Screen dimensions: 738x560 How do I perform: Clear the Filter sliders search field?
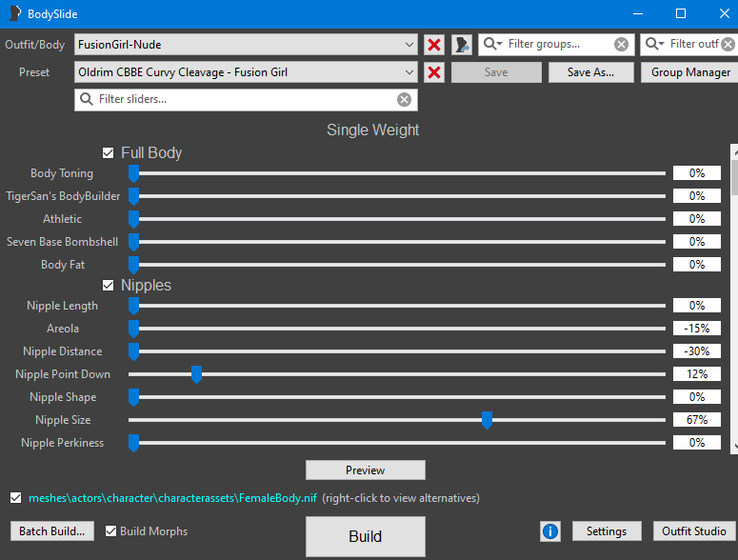click(x=404, y=99)
